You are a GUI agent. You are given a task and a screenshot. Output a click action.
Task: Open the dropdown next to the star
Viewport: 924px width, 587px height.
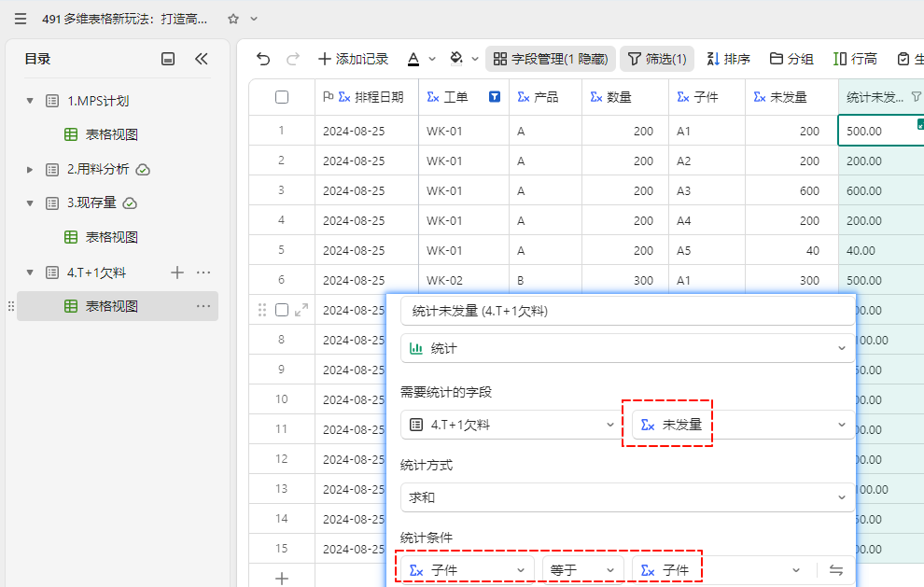point(254,19)
